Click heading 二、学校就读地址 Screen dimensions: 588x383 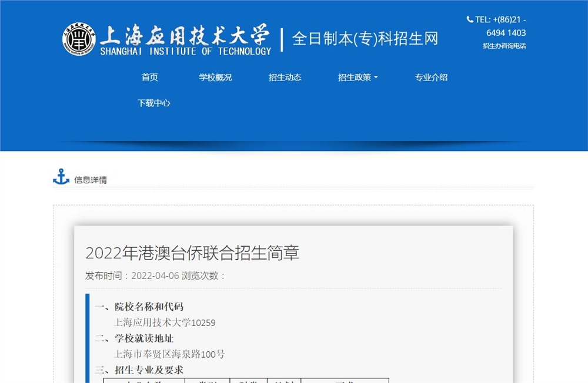pyautogui.click(x=134, y=338)
